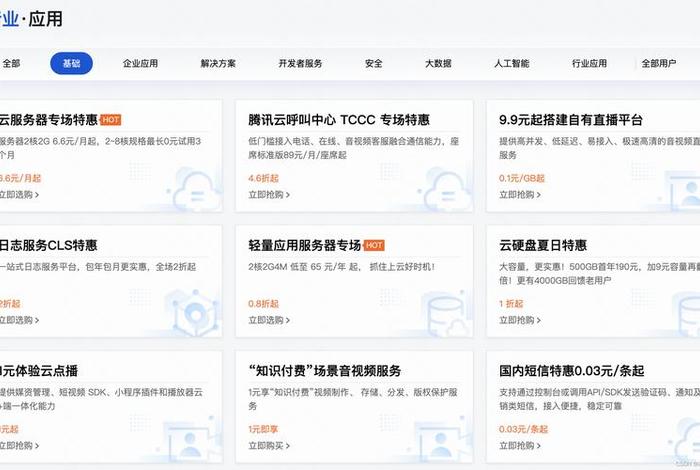
Task: Switch to the 大数据 tab
Action: pos(438,63)
